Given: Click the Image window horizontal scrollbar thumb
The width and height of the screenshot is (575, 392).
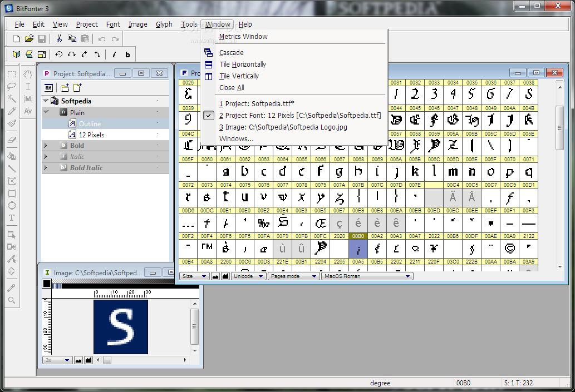Looking at the screenshot, I should click(107, 360).
